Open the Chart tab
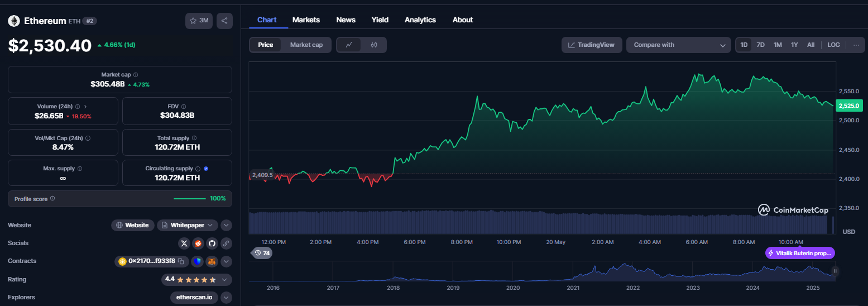868x306 pixels. pyautogui.click(x=267, y=20)
